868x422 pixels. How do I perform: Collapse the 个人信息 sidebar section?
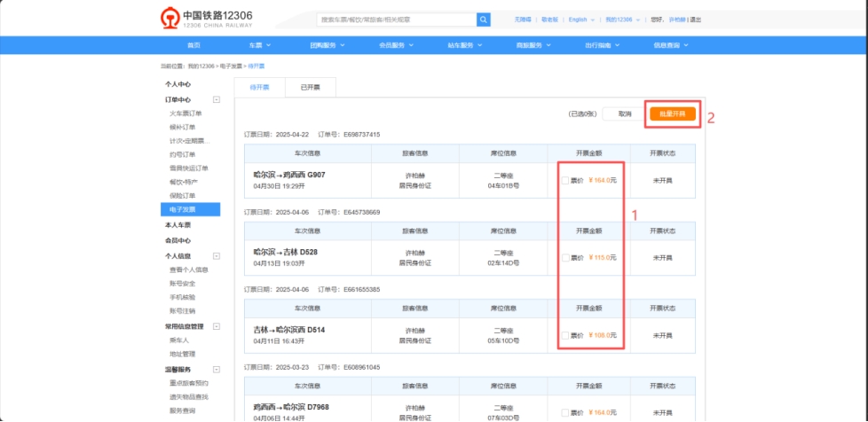click(x=217, y=256)
